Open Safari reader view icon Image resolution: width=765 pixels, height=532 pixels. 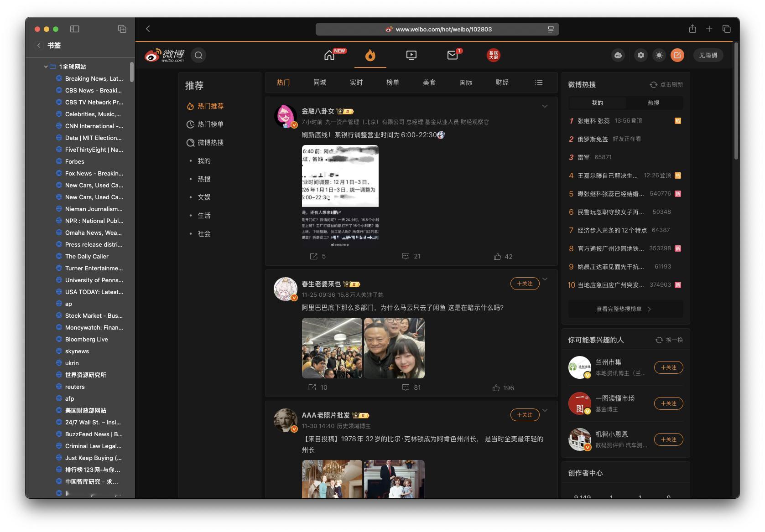551,29
